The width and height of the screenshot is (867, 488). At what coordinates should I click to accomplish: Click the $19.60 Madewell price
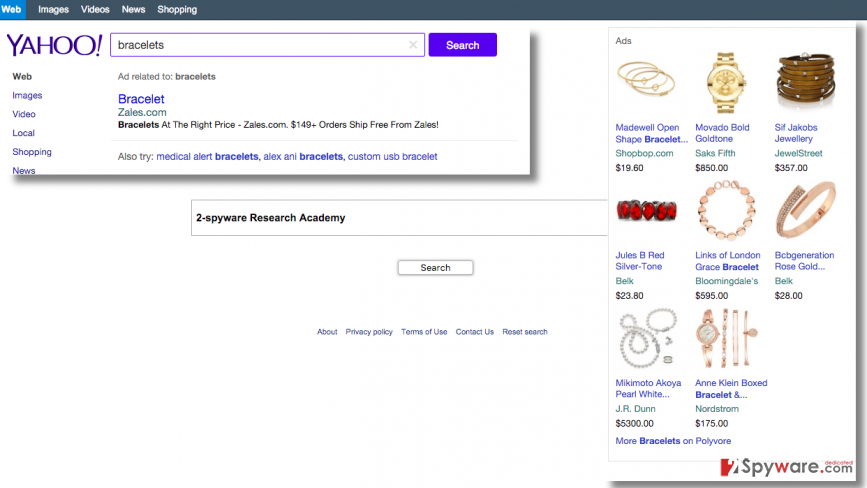(x=629, y=167)
